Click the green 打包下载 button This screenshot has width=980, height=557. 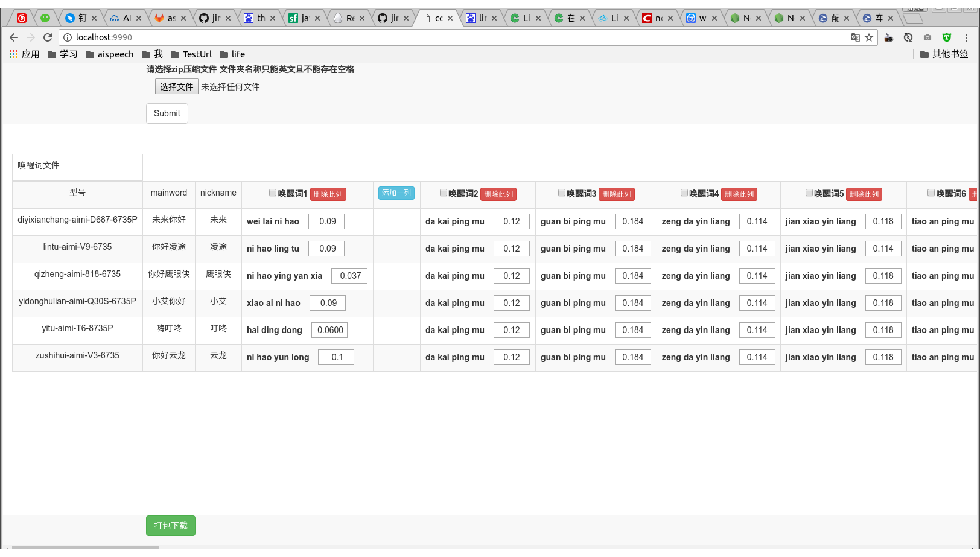(x=171, y=526)
